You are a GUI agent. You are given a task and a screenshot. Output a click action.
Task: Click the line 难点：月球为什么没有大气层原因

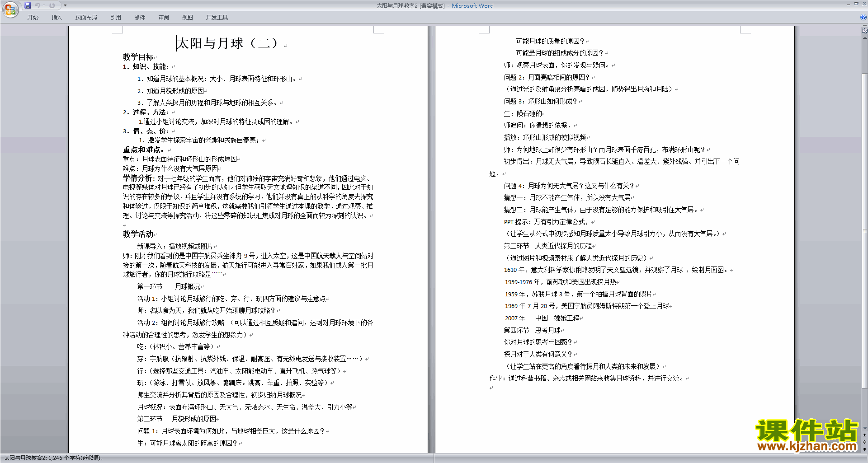[170, 168]
